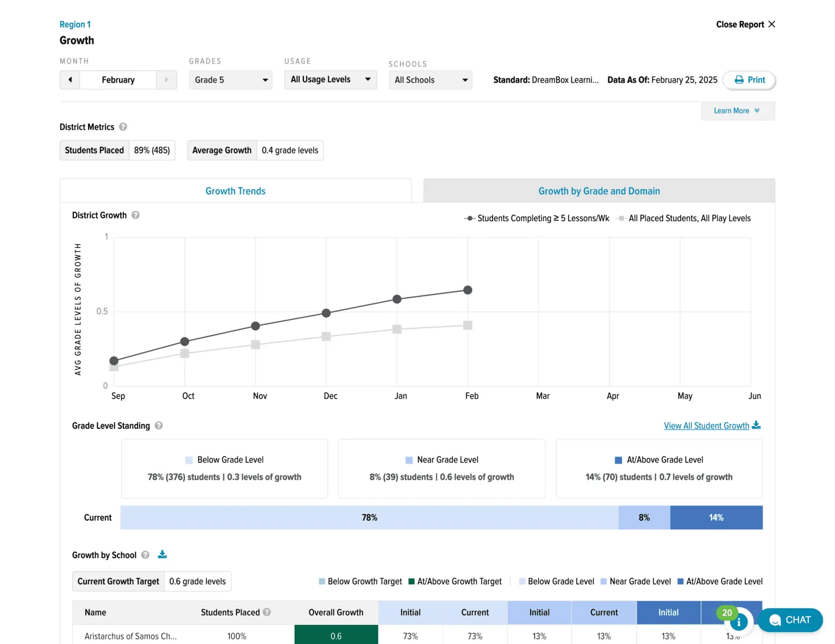835x644 pixels.
Task: Switch to Growth by Grade and Domain tab
Action: coord(599,191)
